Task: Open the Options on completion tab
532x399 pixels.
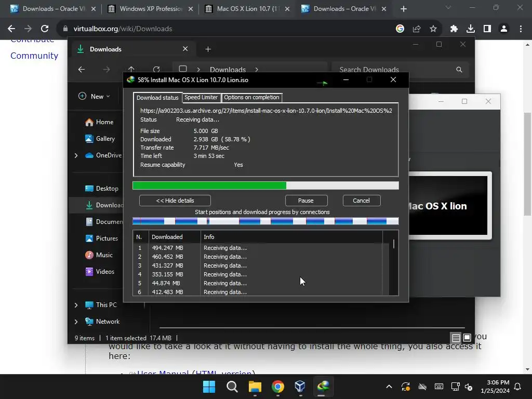Action: [251, 97]
